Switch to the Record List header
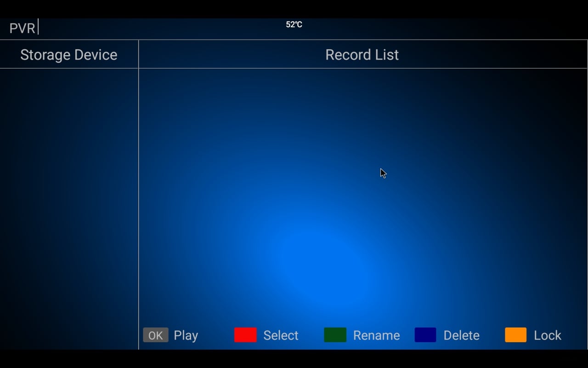Viewport: 588px width, 368px height. tap(362, 55)
